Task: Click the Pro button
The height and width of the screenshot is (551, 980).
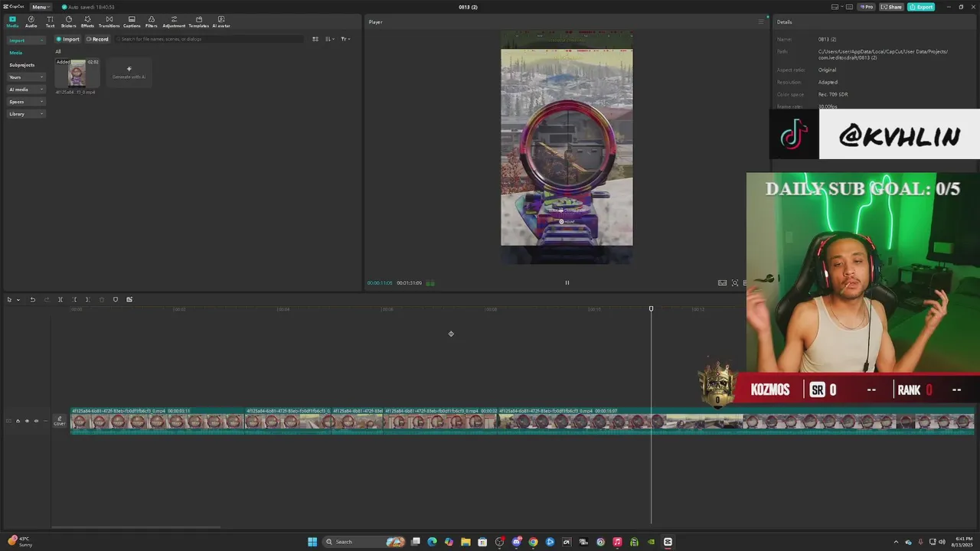Action: pyautogui.click(x=866, y=7)
